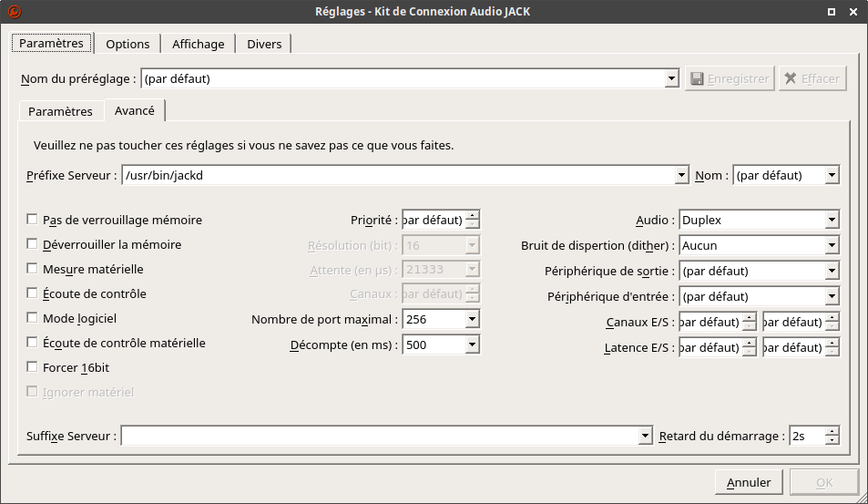Toggle the disabled Ignorer matériel checkbox
The image size is (868, 504).
pyautogui.click(x=32, y=392)
